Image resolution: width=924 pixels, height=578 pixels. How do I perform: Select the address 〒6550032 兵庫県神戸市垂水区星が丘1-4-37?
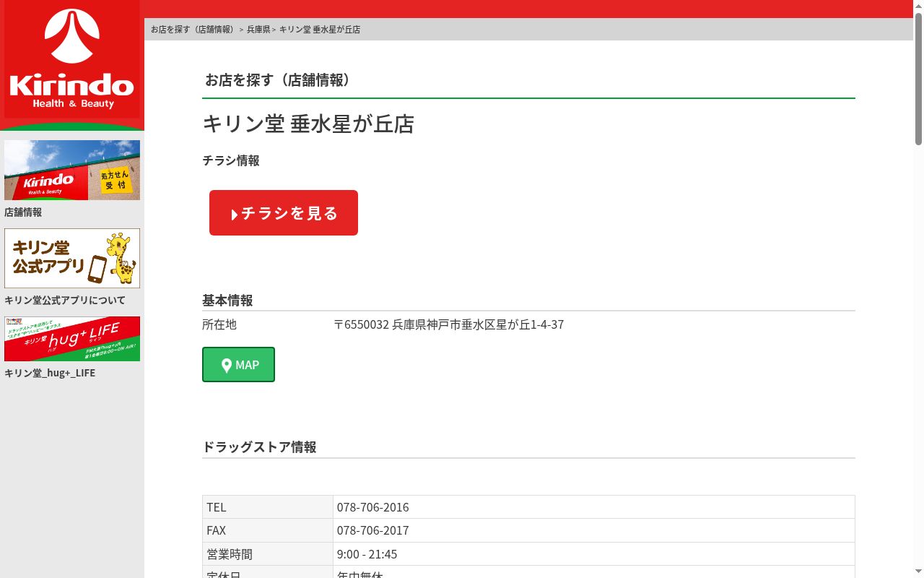coord(448,324)
